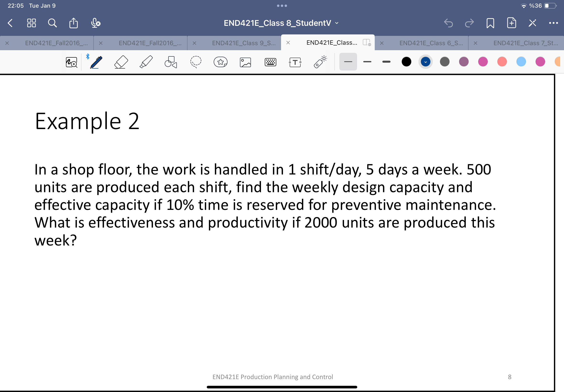Open the Highlighter tool
The width and height of the screenshot is (564, 392).
[x=145, y=62]
